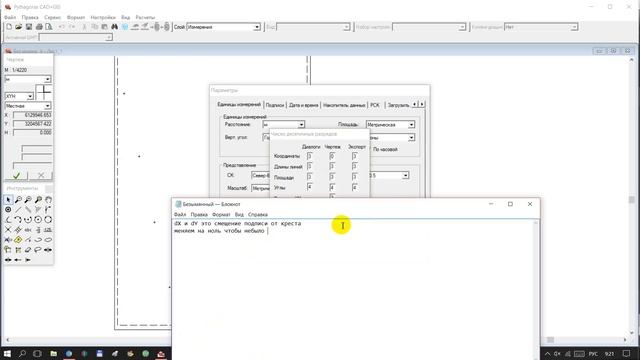Viewport: 640px width, 360px height.
Task: Open the Местная coordinate system dropdown
Action: tap(47, 106)
